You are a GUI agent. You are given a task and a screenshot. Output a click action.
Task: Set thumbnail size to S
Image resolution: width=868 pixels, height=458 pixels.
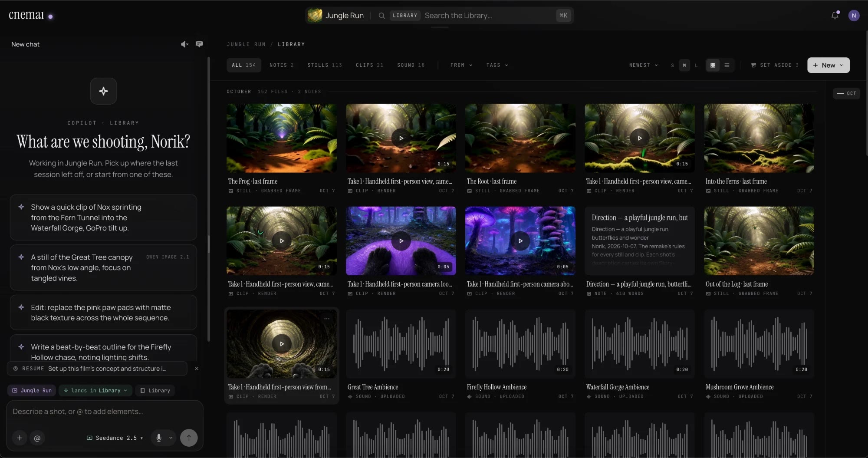click(x=672, y=65)
